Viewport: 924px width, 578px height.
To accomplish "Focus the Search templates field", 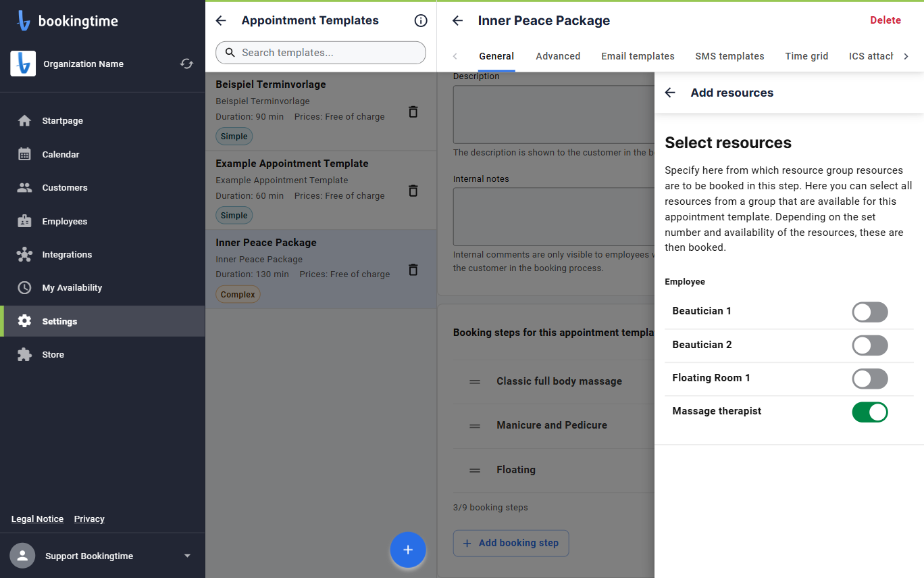I will pyautogui.click(x=321, y=53).
